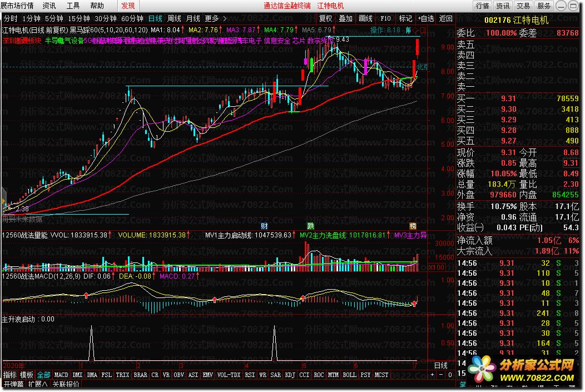This screenshot has width=585, height=392.
Task: Apply the SAR indicator
Action: [x=275, y=375]
